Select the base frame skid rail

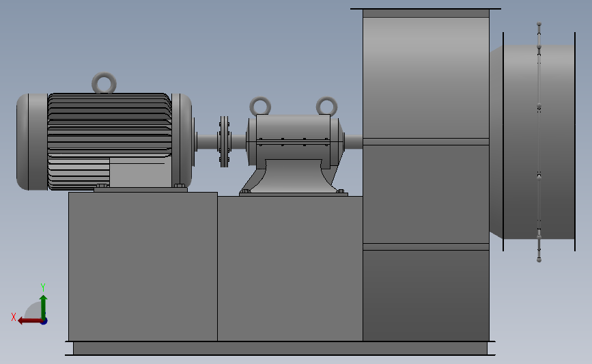(280, 348)
